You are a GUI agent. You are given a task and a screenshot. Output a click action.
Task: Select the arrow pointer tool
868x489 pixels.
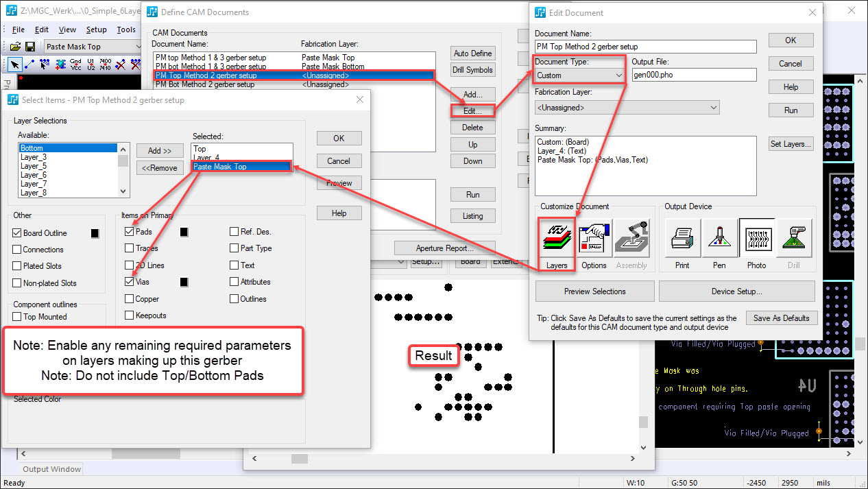pos(15,64)
